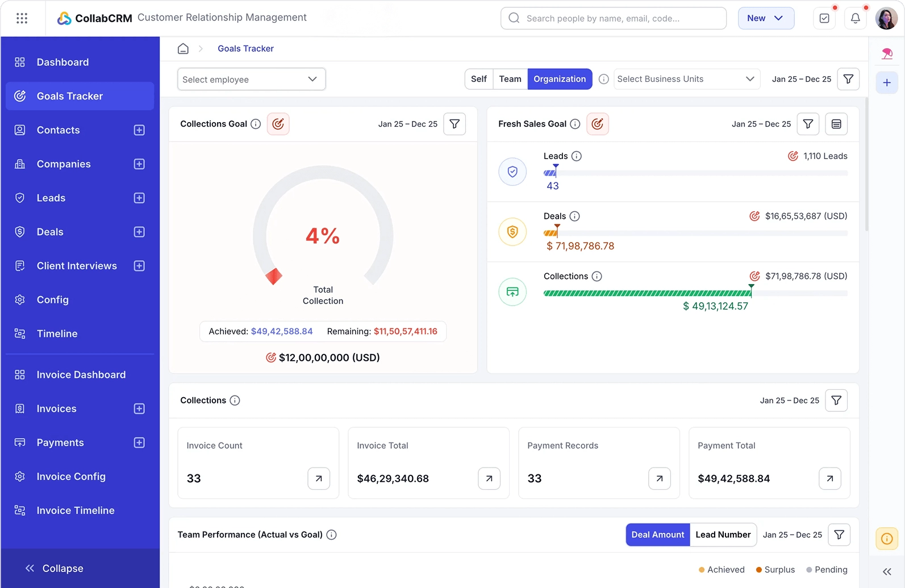Open Fresh Sales Goal list view icon

pyautogui.click(x=836, y=124)
